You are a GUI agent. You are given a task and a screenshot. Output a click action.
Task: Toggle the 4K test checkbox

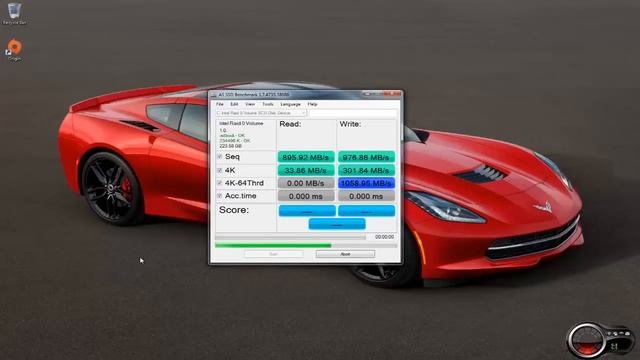[220, 170]
